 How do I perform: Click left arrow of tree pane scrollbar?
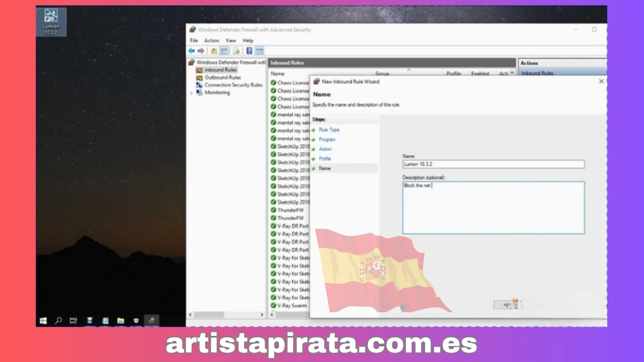coord(190,315)
